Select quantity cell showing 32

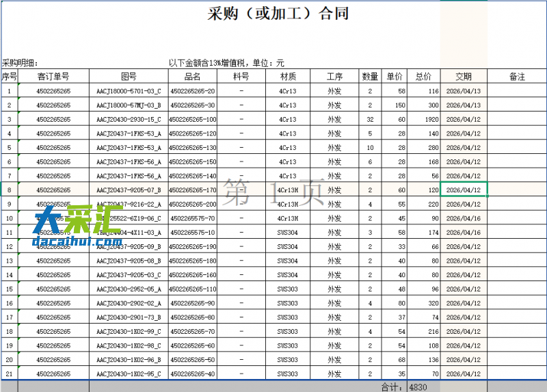(x=370, y=119)
